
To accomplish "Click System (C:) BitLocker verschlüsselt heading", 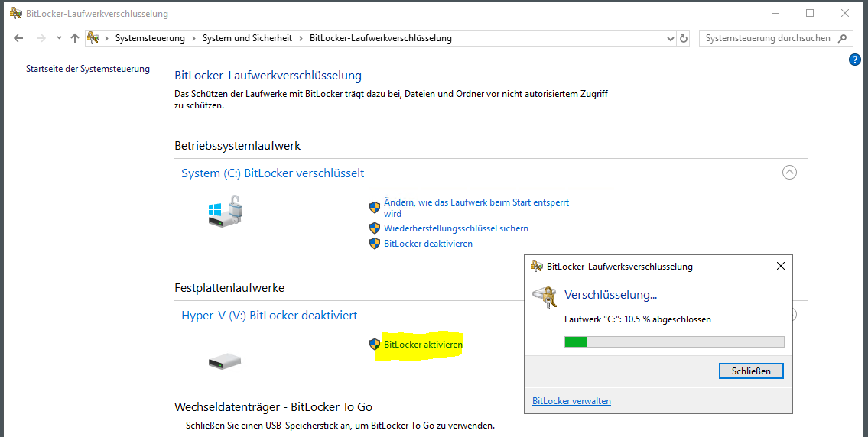I will 273,173.
